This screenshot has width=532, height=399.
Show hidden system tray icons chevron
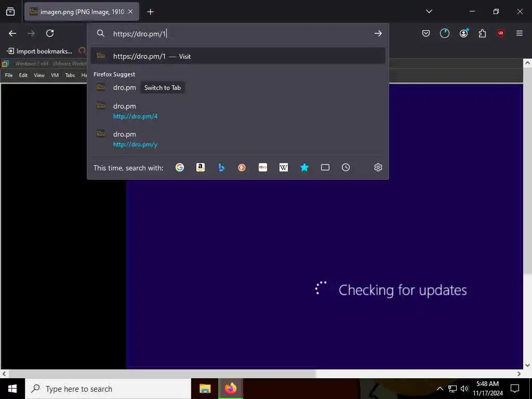coord(440,389)
